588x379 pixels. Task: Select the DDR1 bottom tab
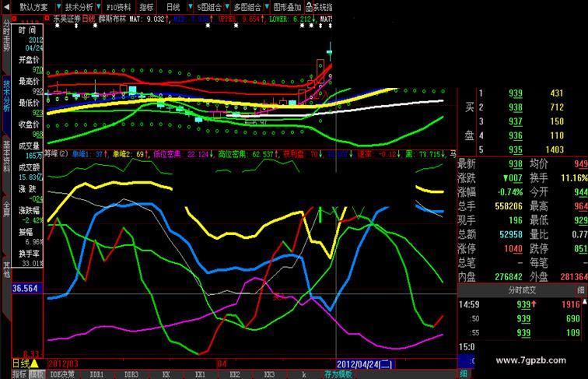point(96,374)
